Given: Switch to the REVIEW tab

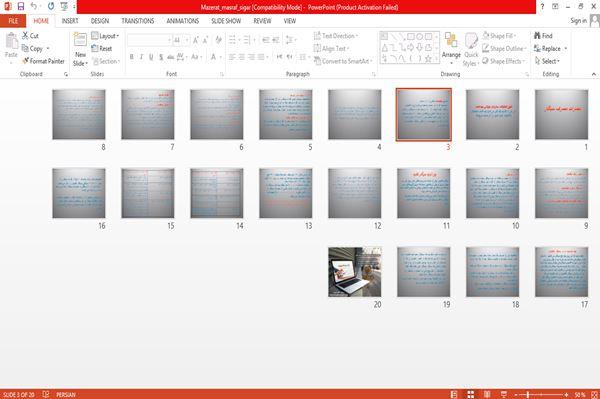Looking at the screenshot, I should 262,21.
